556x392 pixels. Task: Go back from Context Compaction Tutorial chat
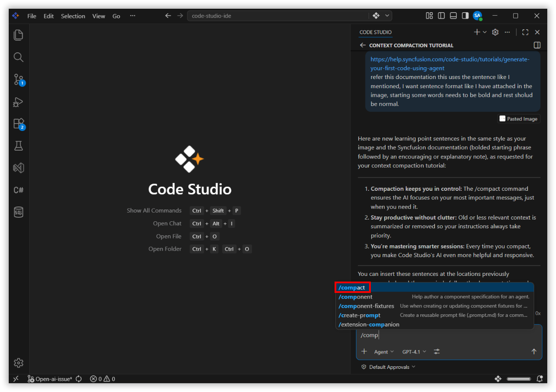[363, 45]
